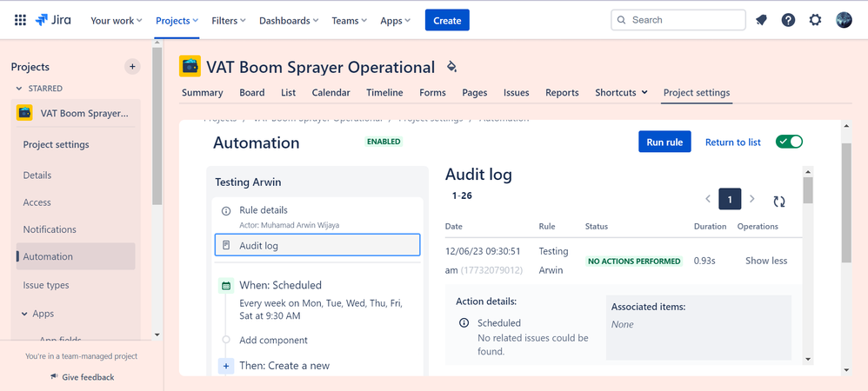
Task: Click the plus icon beside Projects
Action: click(132, 66)
